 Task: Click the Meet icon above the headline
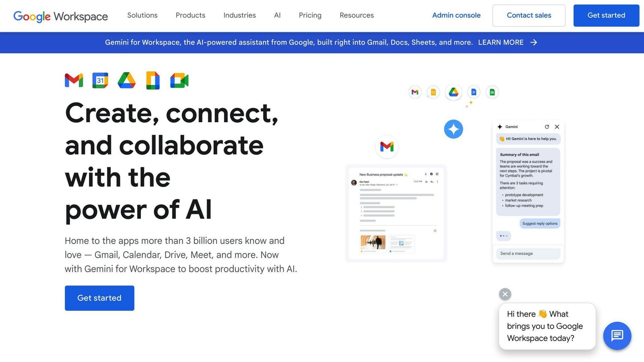(180, 80)
